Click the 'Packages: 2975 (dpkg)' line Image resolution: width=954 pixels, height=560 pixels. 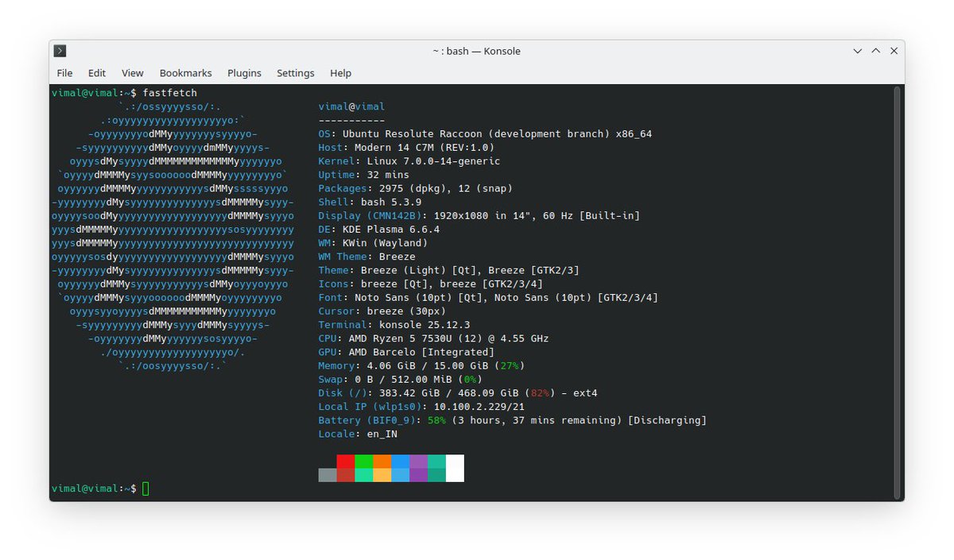tap(416, 189)
